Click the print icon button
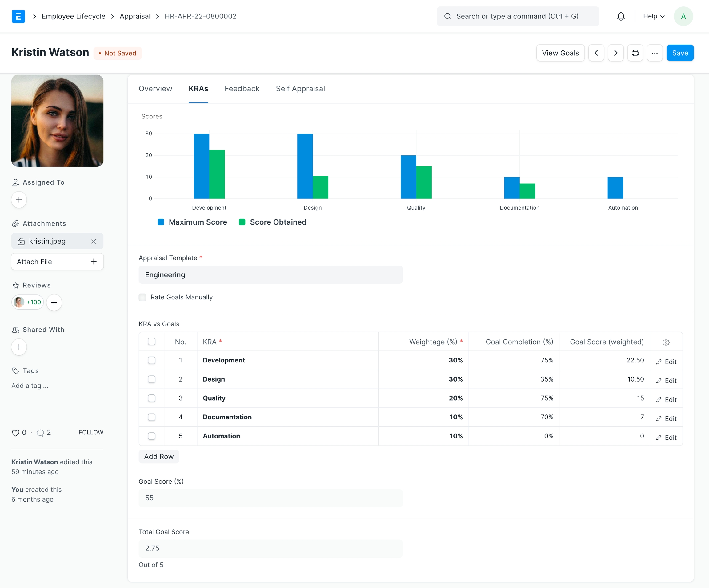Image resolution: width=709 pixels, height=588 pixels. pyautogui.click(x=635, y=53)
